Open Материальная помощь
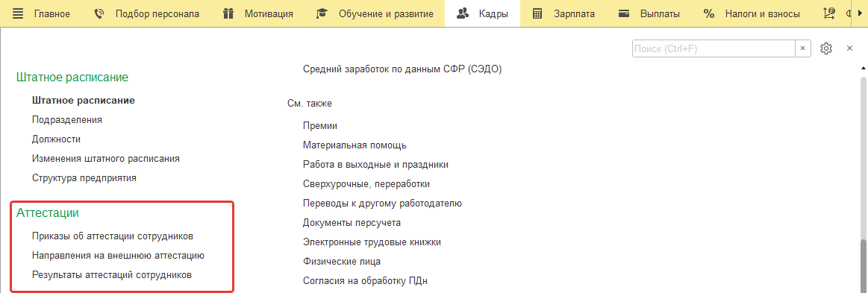This screenshot has width=868, height=293. [x=355, y=145]
